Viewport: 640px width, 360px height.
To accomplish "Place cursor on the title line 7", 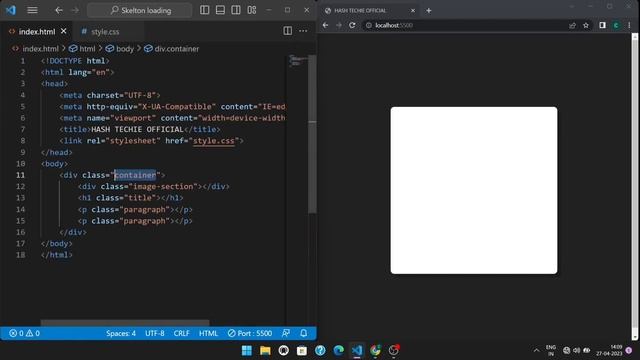I will (x=139, y=129).
